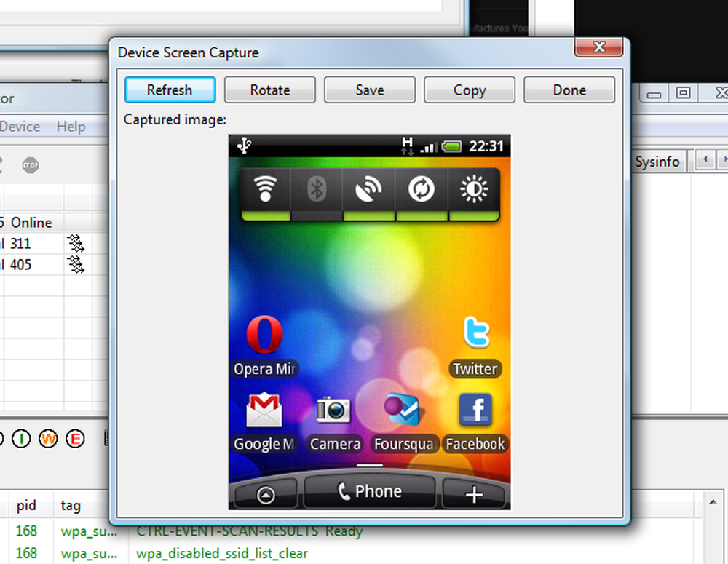Copy the captured image to clipboard
The image size is (728, 564).
click(470, 90)
